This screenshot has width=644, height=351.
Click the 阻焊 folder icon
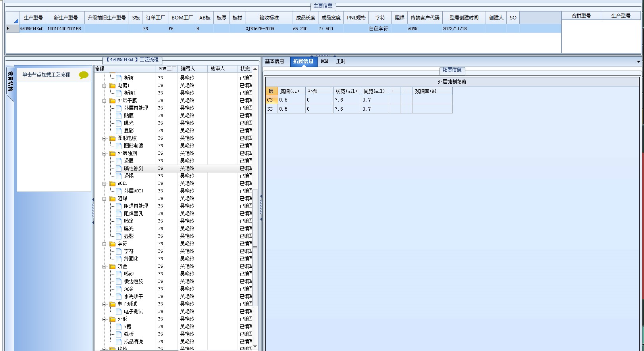pyautogui.click(x=112, y=199)
